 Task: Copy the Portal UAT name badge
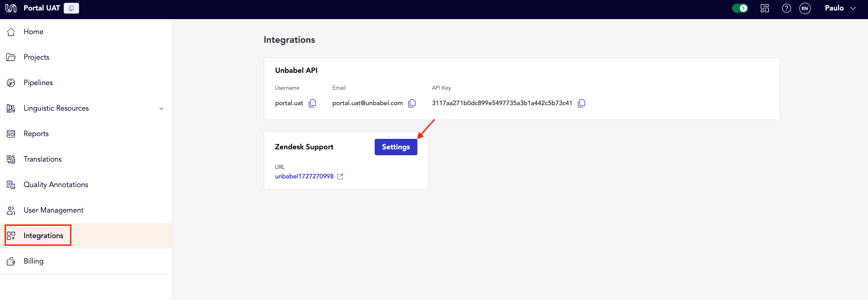click(x=71, y=8)
